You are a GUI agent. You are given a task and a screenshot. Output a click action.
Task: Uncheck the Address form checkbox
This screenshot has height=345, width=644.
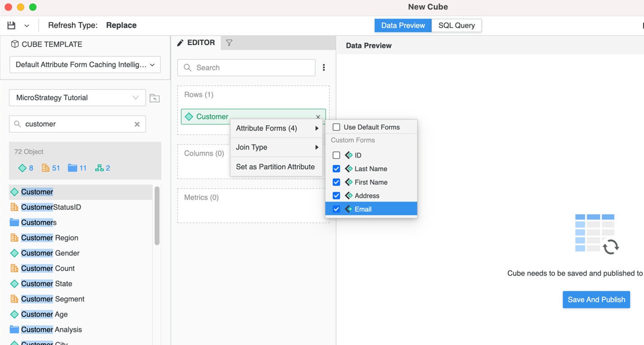336,196
